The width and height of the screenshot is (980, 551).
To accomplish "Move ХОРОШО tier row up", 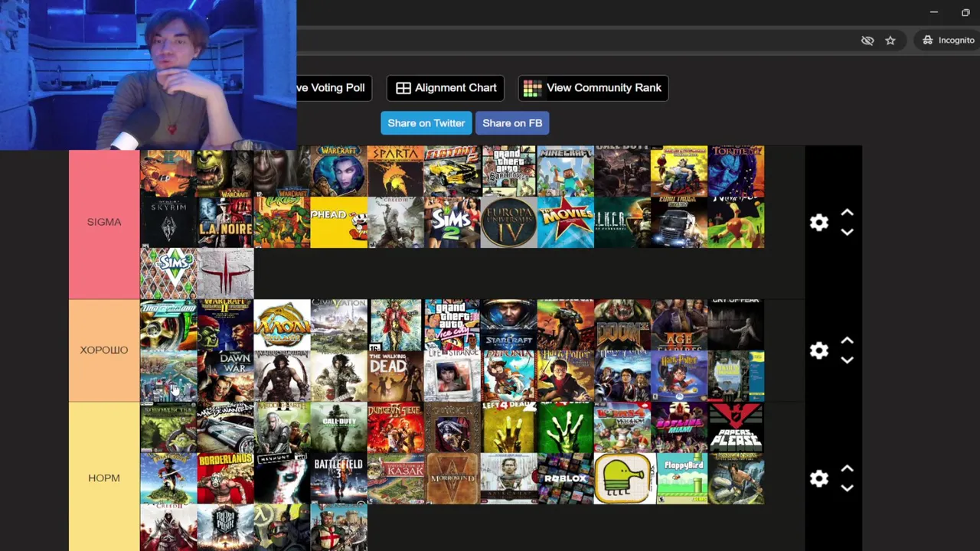I will pos(847,341).
